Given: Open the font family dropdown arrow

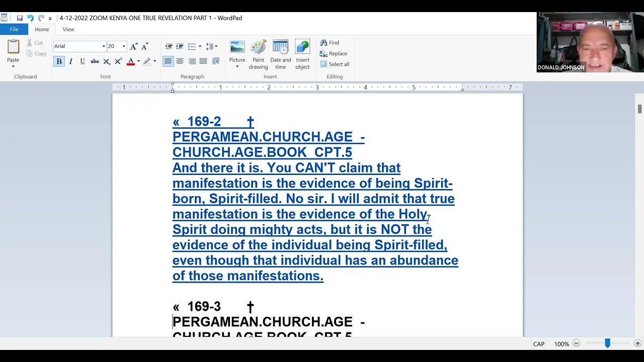Looking at the screenshot, I should coord(104,46).
